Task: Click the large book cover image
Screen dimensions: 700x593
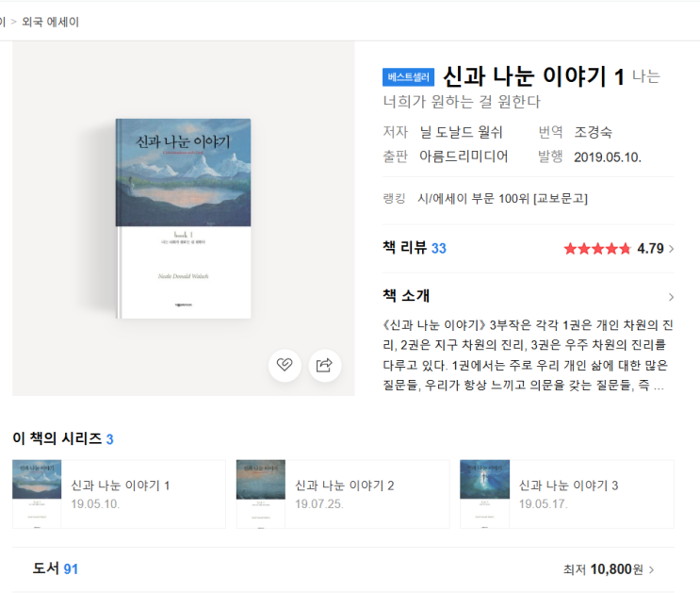Action: [183, 219]
